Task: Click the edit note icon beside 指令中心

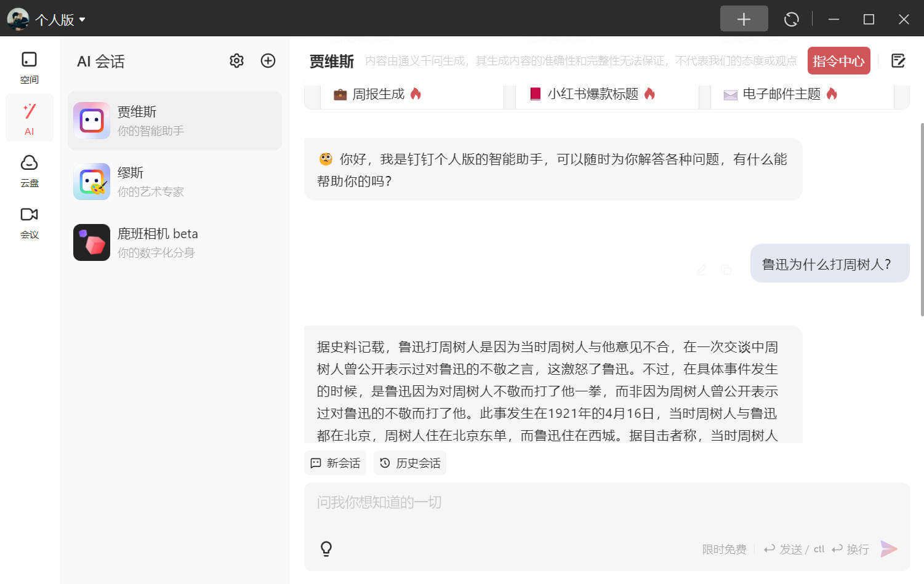Action: click(898, 60)
